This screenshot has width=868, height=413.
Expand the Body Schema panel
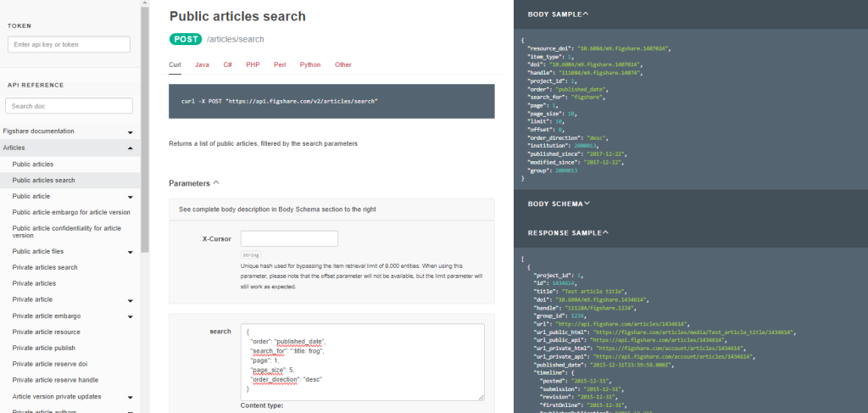click(x=586, y=204)
